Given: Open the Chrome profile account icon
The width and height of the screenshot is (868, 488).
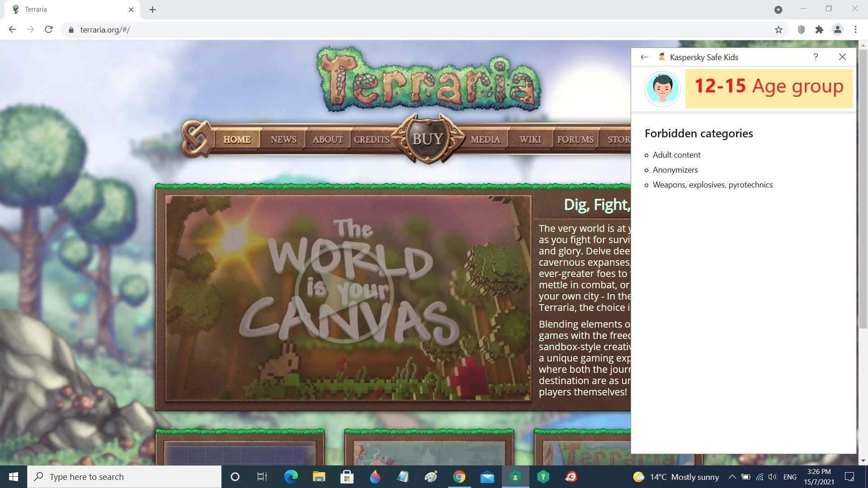Looking at the screenshot, I should coord(837,30).
